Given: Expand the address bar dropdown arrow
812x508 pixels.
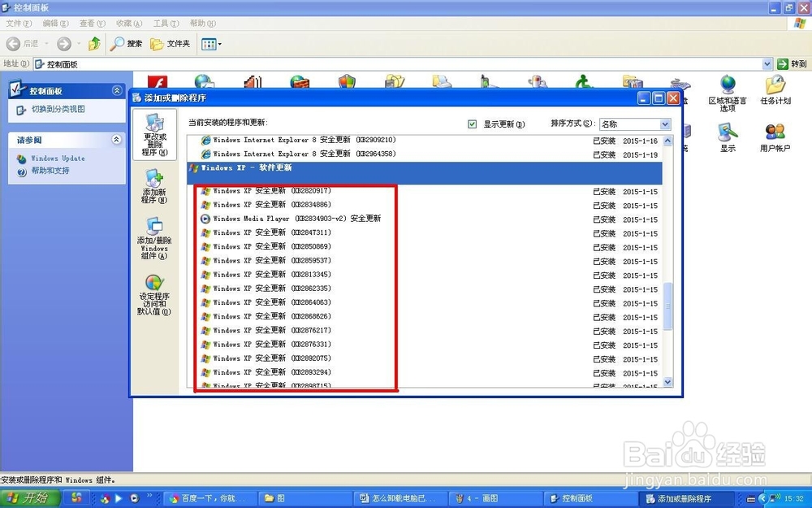Looking at the screenshot, I should 767,63.
